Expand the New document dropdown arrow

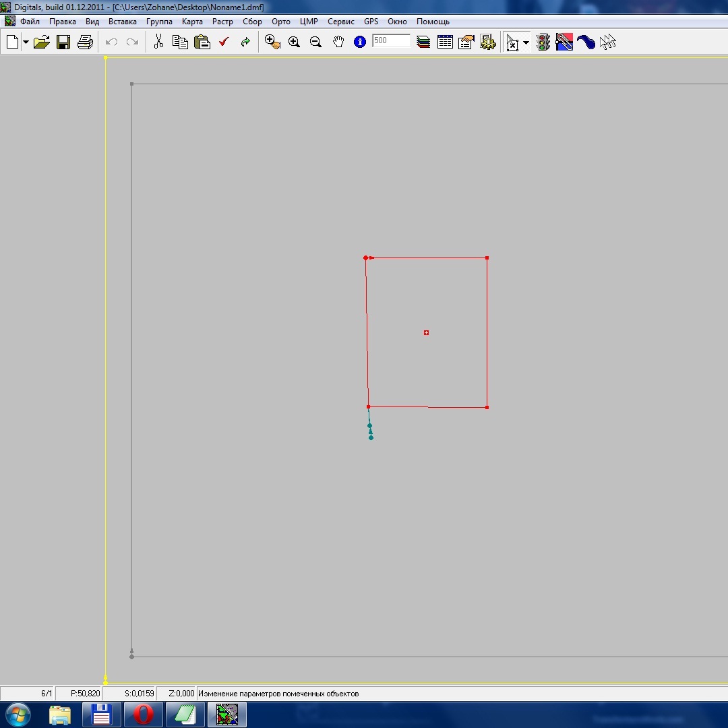(26, 42)
